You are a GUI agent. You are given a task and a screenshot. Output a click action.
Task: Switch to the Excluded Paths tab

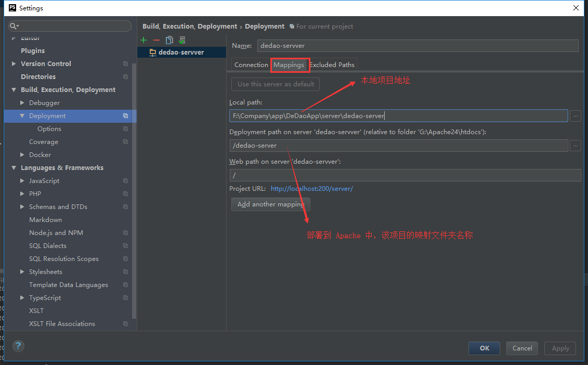click(332, 65)
